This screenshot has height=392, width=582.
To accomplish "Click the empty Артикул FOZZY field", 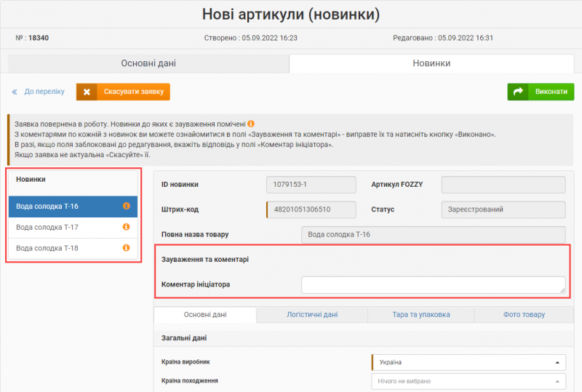I will [503, 185].
